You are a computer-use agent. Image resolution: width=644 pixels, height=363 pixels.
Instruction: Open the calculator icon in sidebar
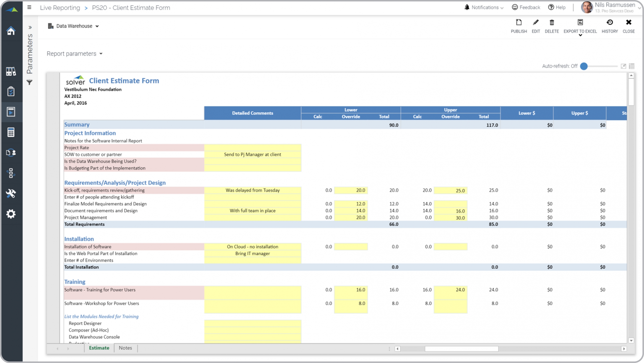11,132
